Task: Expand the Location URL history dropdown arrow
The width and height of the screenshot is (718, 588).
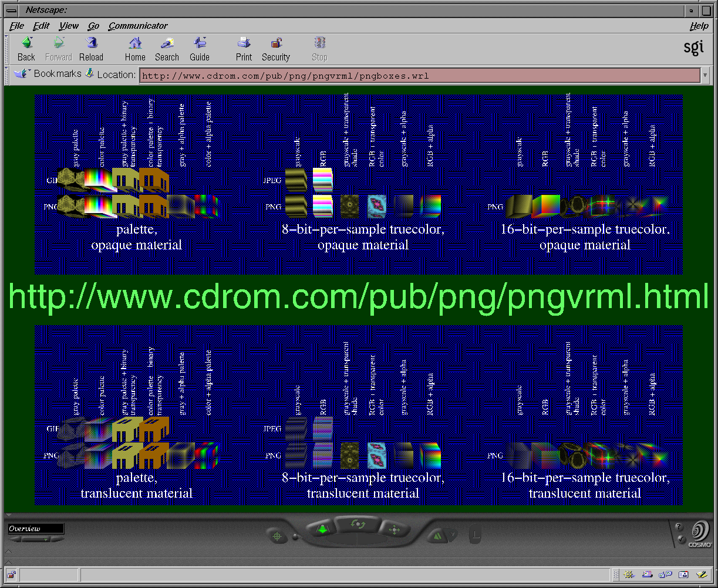Action: (x=704, y=75)
